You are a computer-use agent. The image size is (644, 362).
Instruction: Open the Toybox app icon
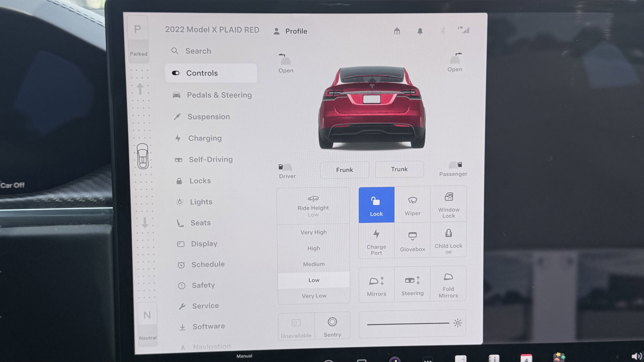[559, 357]
